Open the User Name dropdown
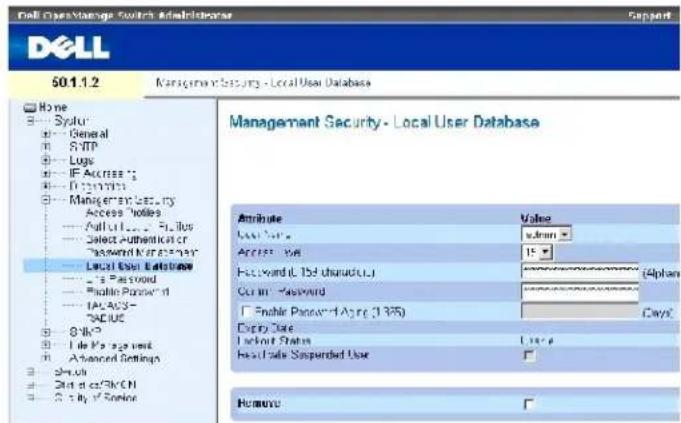Viewport: 681px width, 423px height. click(546, 235)
